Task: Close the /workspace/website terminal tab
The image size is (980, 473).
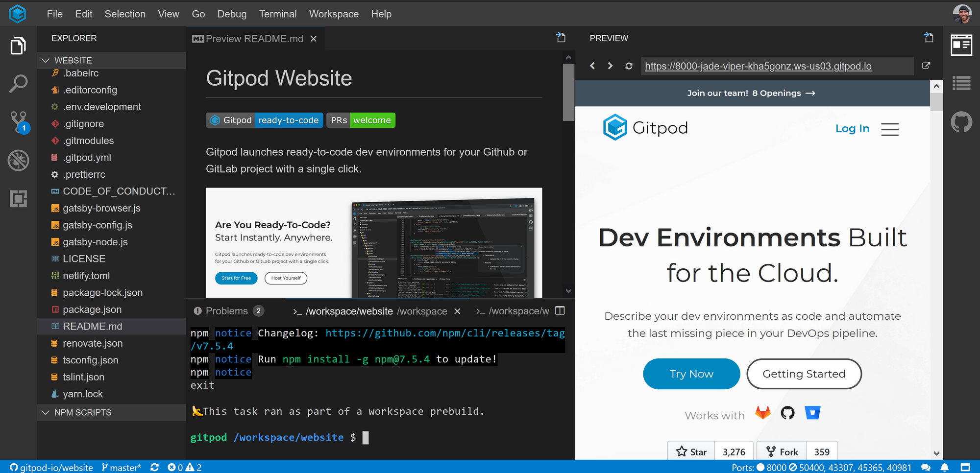Action: point(457,311)
